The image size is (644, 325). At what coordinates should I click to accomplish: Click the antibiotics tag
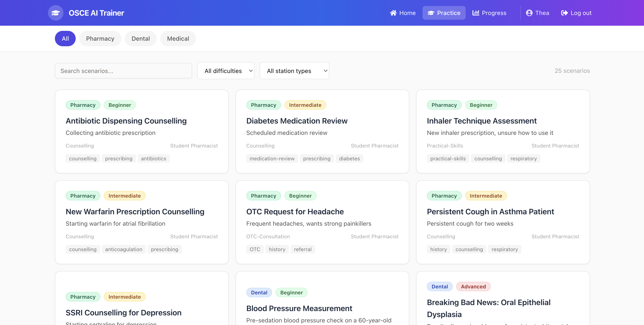[x=153, y=158]
